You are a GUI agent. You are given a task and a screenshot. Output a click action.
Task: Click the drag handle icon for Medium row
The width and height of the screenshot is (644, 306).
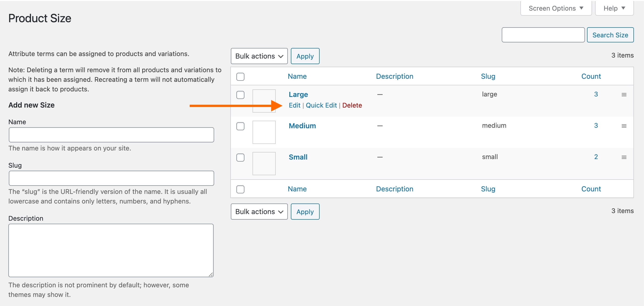coord(624,126)
